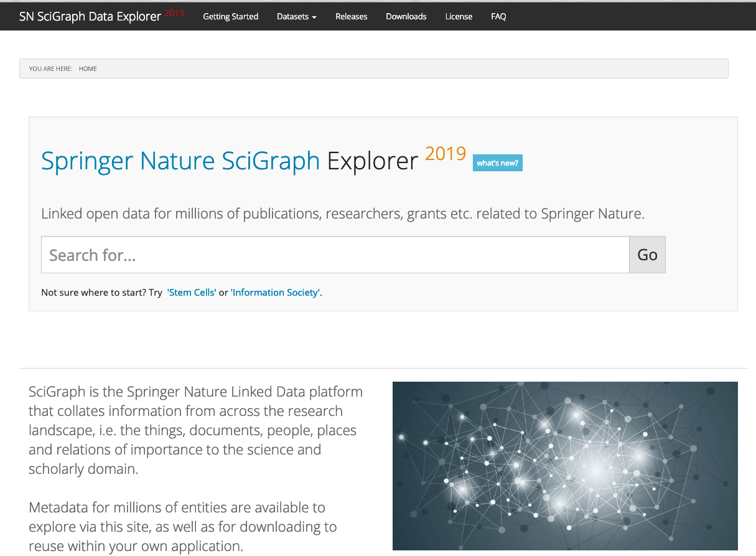The height and width of the screenshot is (556, 756).
Task: Click the SN SciGraph Data Explorer brand logo
Action: [x=90, y=17]
